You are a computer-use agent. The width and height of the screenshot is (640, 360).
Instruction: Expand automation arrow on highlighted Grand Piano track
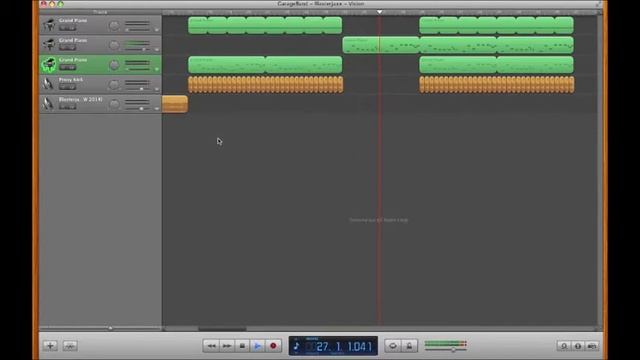click(x=156, y=69)
